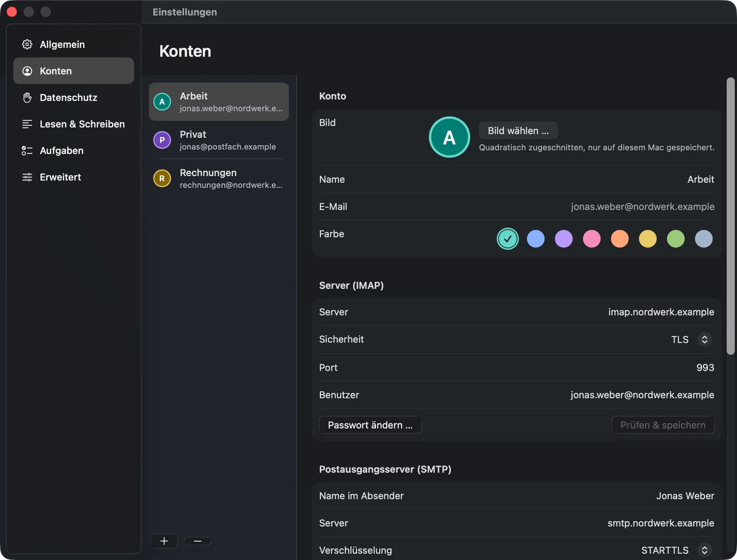Choose the purple color swatch

[564, 239]
